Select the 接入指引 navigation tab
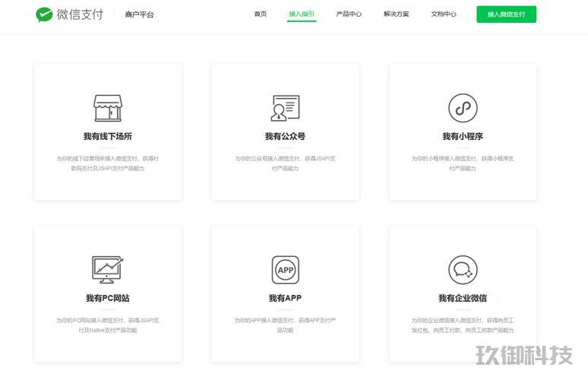 (302, 14)
